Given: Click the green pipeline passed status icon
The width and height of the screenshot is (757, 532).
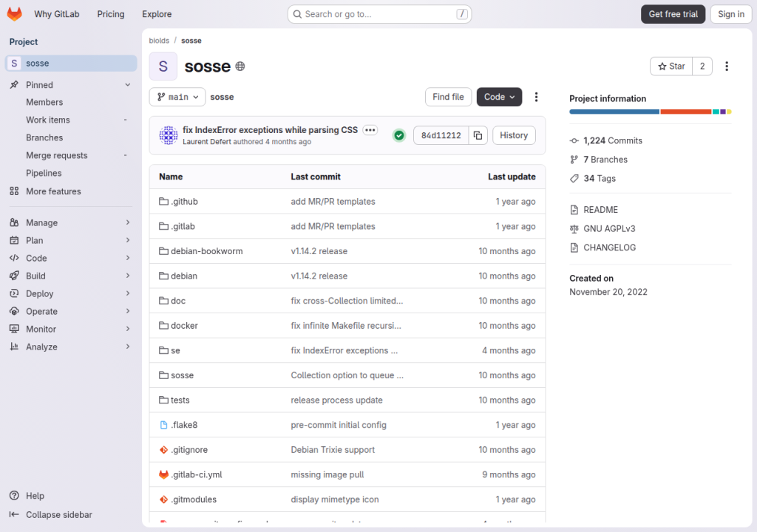Looking at the screenshot, I should click(x=399, y=136).
